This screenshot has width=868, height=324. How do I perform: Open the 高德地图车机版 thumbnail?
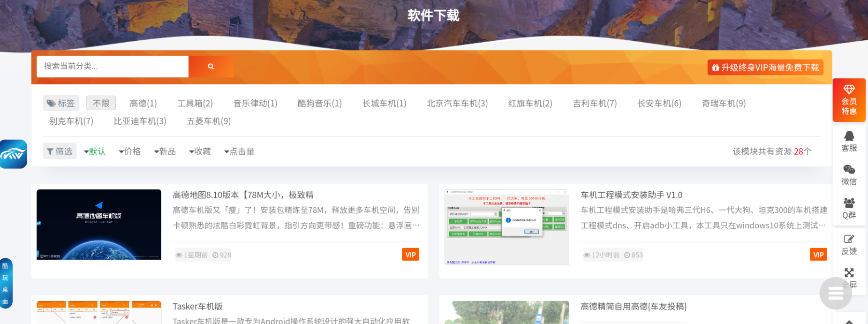coord(99,225)
